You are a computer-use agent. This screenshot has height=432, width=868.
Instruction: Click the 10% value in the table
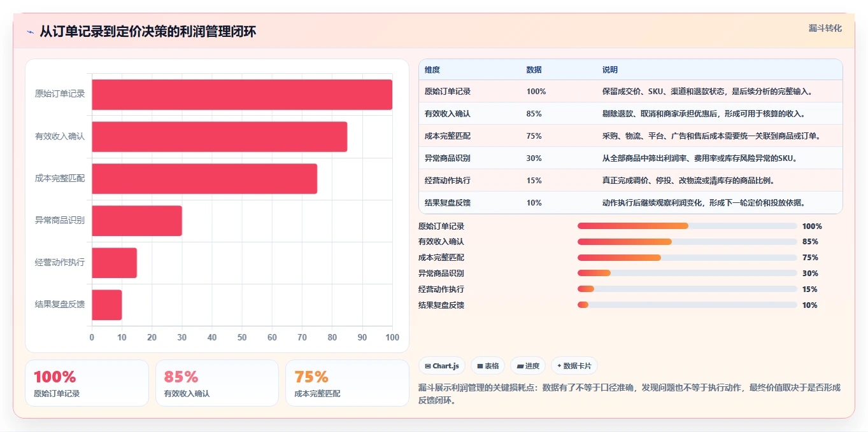534,203
